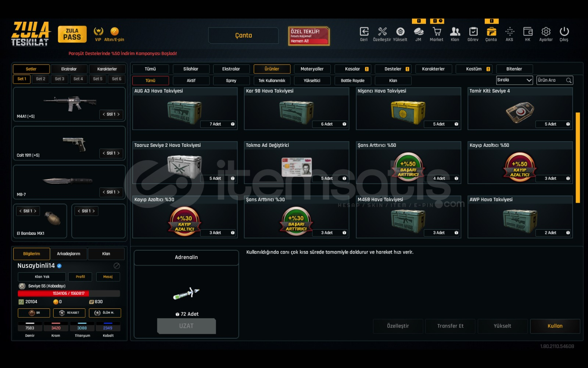Click the ÖZEL TEKLİF banner
Screen dimensions: 588x368
[x=309, y=36]
